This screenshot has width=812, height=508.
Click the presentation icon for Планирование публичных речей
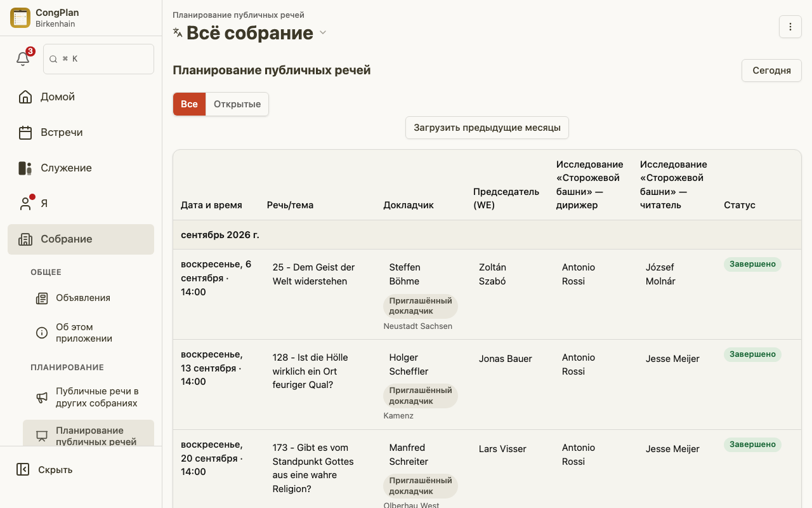(42, 436)
